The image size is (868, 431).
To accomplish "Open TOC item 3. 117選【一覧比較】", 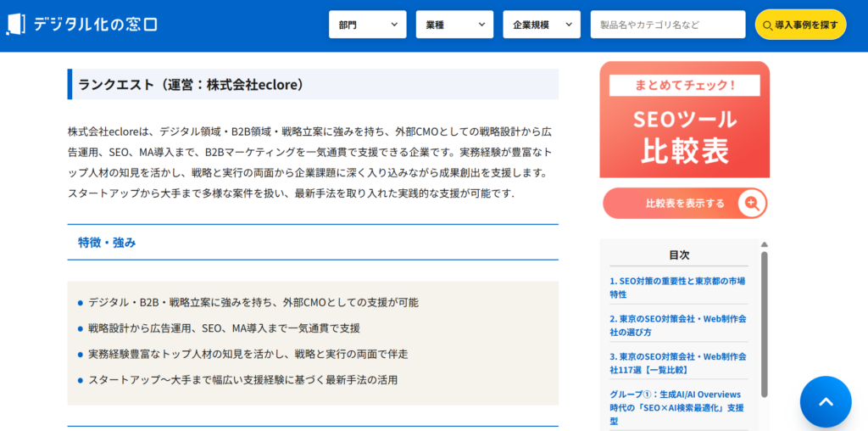I will click(x=676, y=363).
